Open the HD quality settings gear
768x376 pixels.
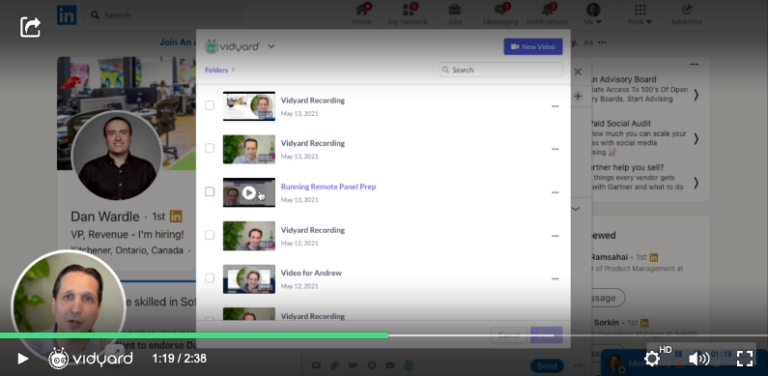652,359
